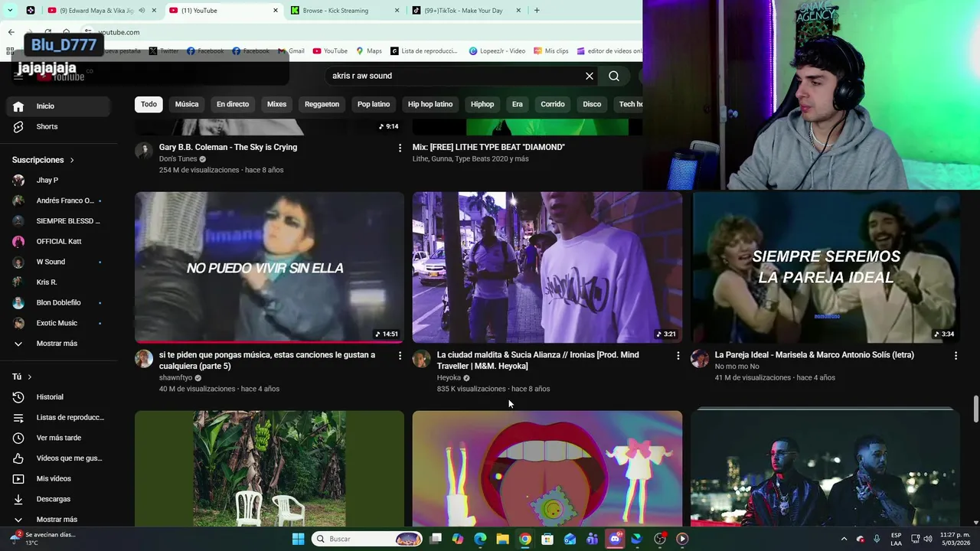Open three-dot menu for Gary B.B. Coleman video
980x551 pixels.
[x=400, y=148]
